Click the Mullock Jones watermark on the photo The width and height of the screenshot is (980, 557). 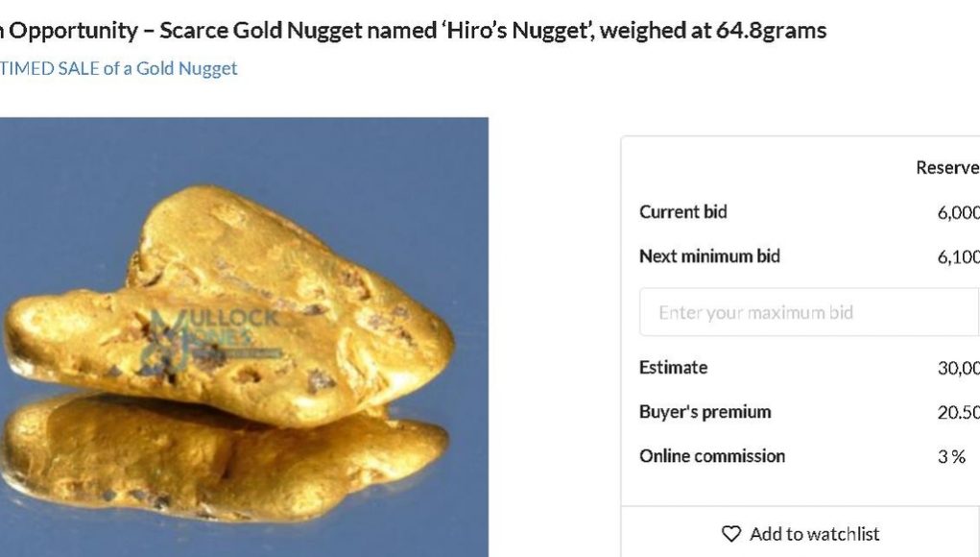(x=209, y=338)
